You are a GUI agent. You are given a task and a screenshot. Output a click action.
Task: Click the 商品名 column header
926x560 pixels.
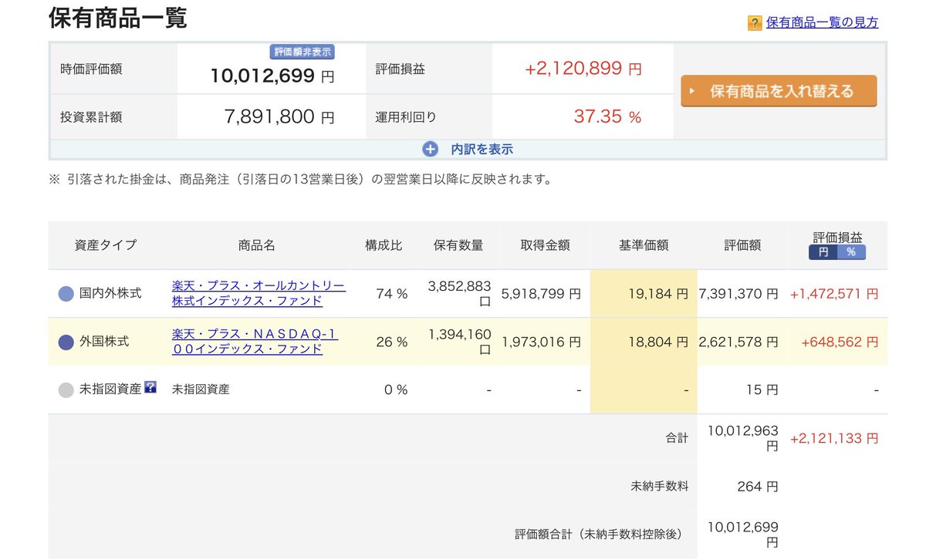(x=257, y=245)
